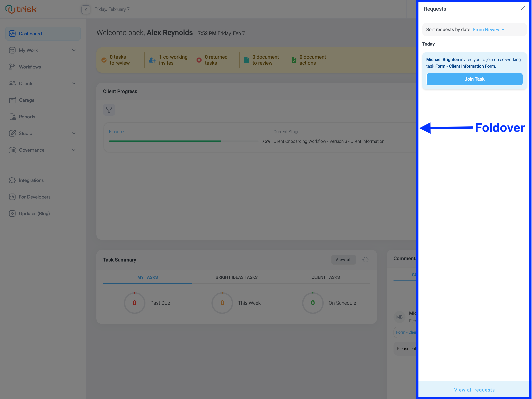Click the Garage archive box icon

pos(12,100)
